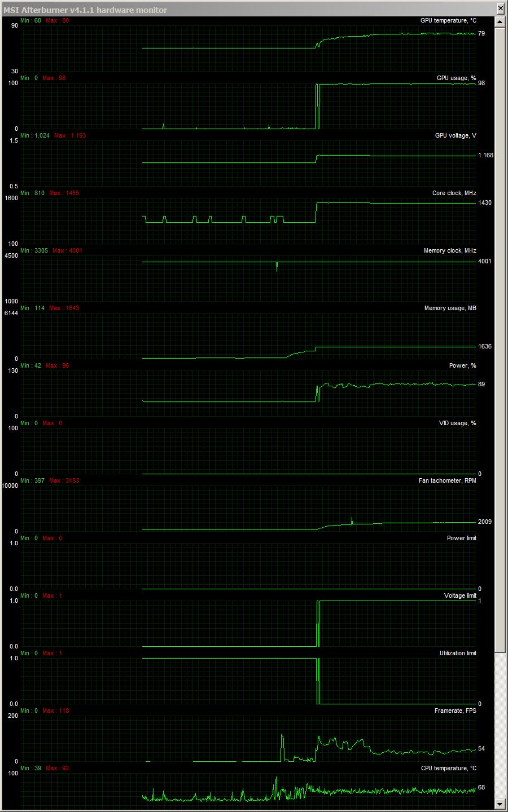Select the Memory clock, MHz graph label
The image size is (508, 812).
[x=450, y=250]
